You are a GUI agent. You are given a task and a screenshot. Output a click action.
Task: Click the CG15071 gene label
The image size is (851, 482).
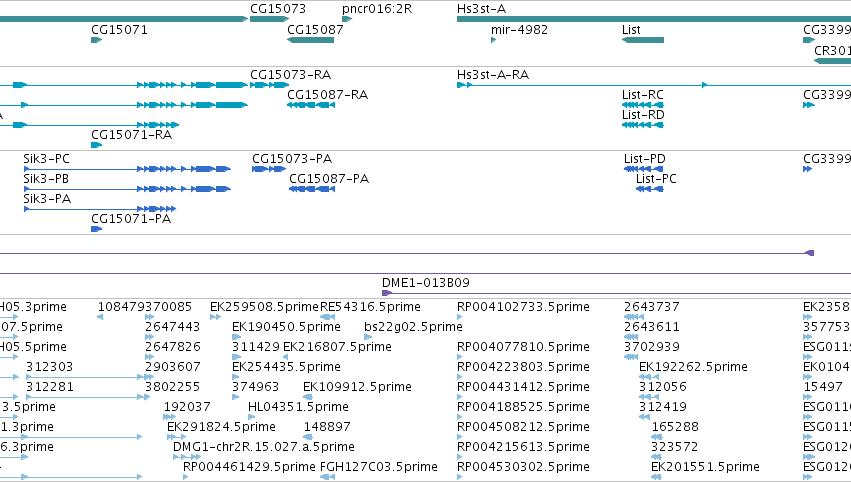(x=119, y=29)
